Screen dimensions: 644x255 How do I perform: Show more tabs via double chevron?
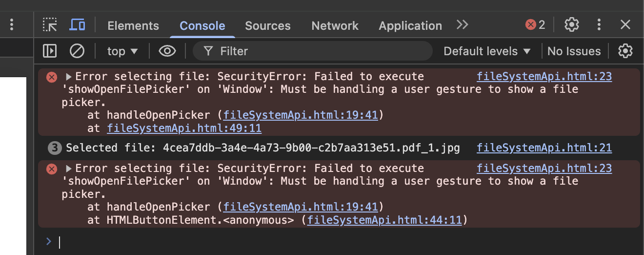point(462,25)
